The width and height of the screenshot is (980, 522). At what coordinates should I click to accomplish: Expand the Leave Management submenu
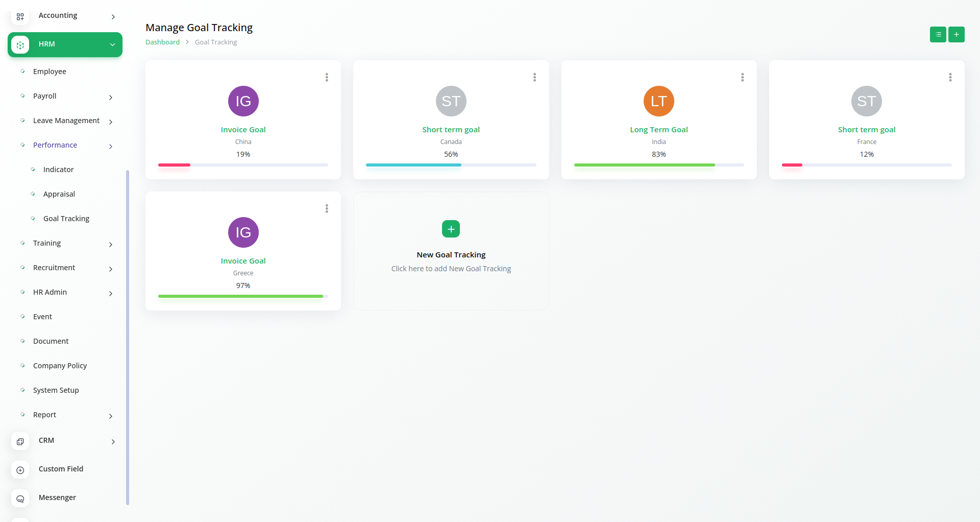tap(111, 122)
